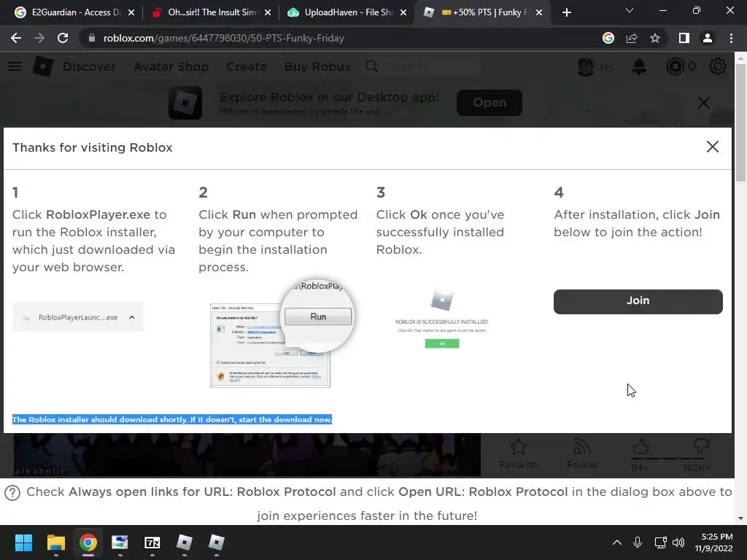
Task: Open 7-Zip from the taskbar
Action: click(x=152, y=542)
